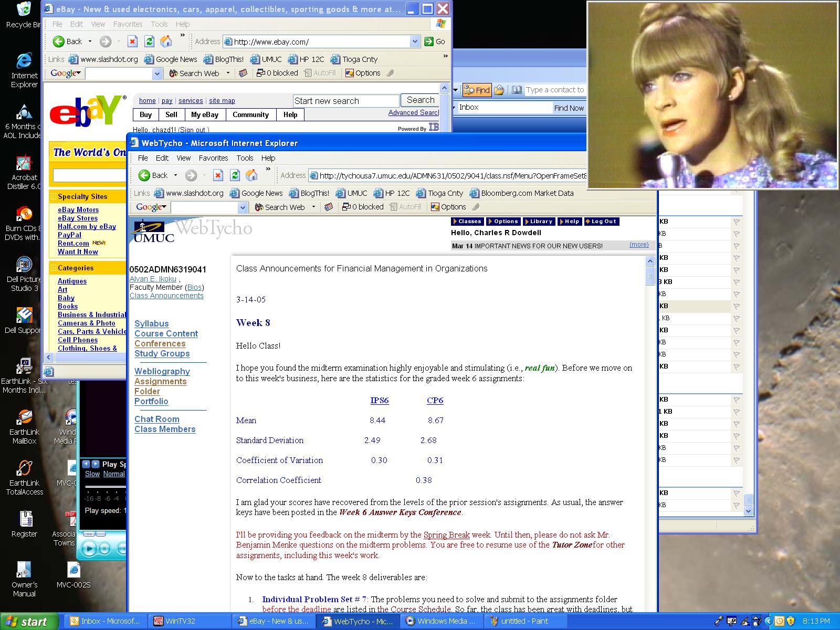
Task: Click 0 blocked popup blocker in WebTycho Google toolbar
Action: [363, 207]
